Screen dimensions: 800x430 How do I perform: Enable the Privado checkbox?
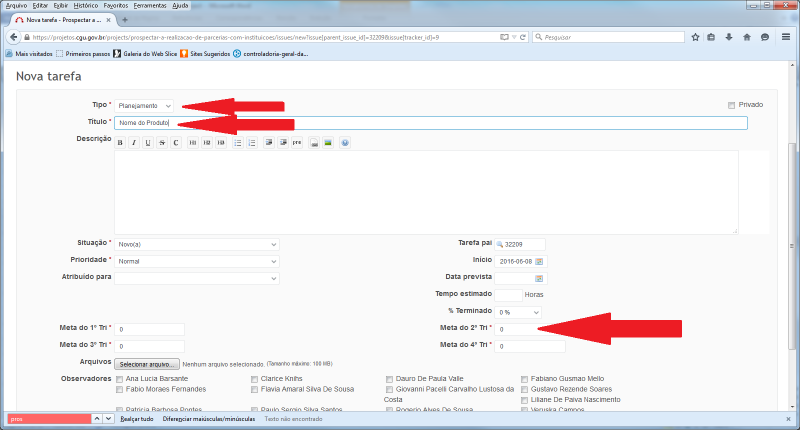(732, 105)
